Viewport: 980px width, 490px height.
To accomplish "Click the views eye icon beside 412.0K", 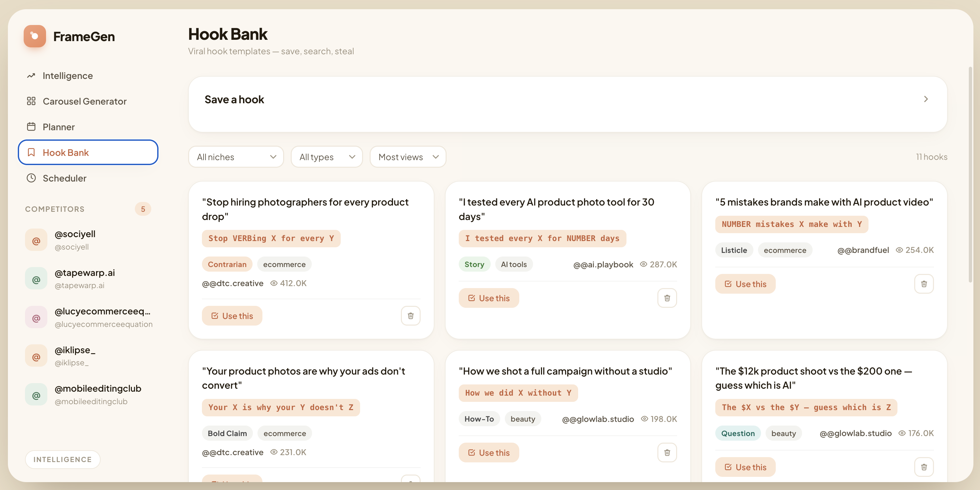I will (274, 283).
